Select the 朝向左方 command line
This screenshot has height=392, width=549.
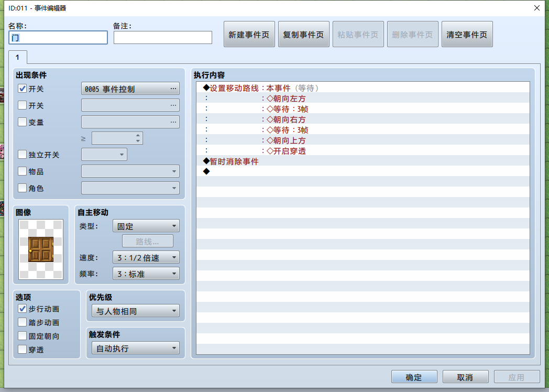click(363, 99)
